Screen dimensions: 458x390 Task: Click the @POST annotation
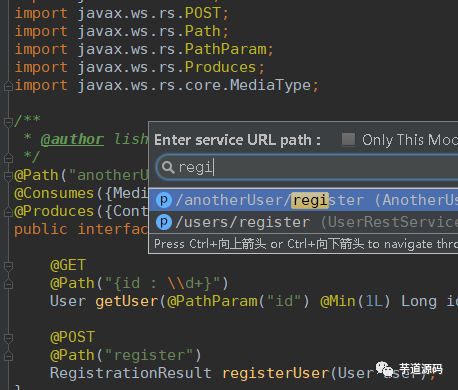[72, 337]
